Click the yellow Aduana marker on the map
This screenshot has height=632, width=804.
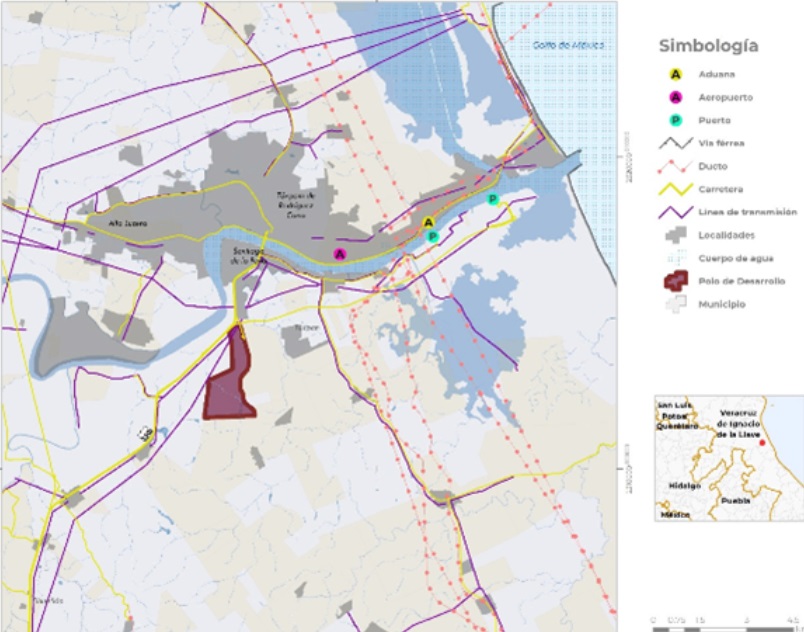(428, 223)
